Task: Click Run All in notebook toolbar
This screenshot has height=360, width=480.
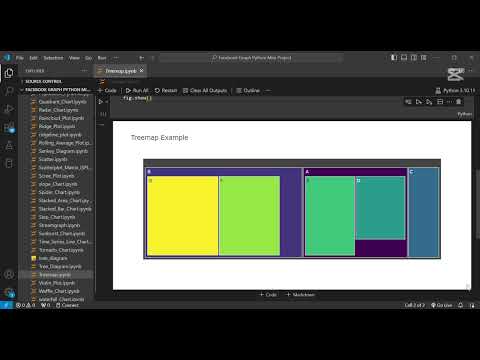Action: click(137, 90)
